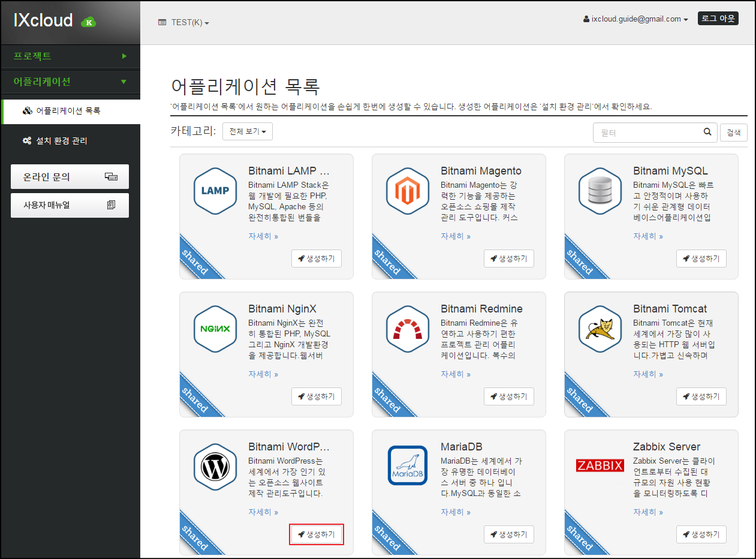Click the Bitnami MySQL database icon
The height and width of the screenshot is (559, 756).
coord(600,191)
